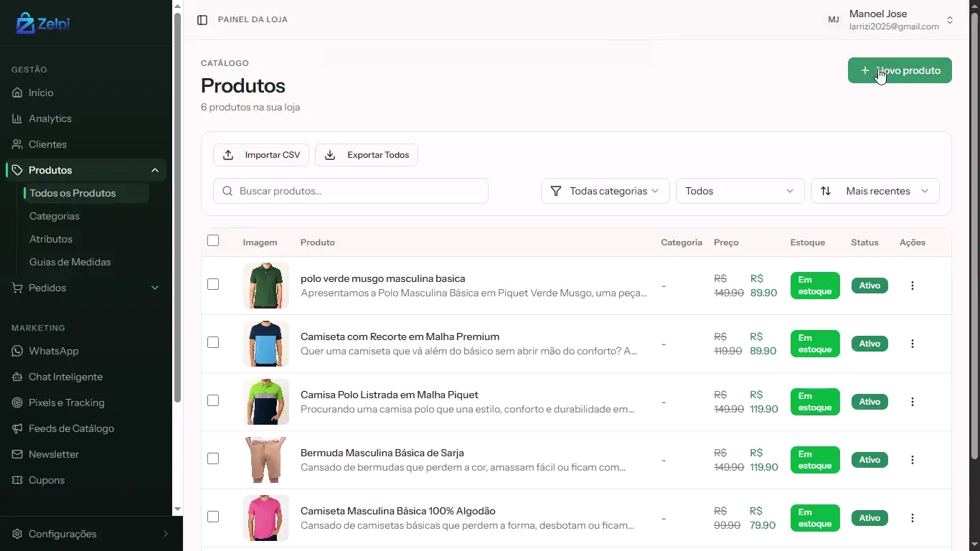Click the Produtos tag icon
Image resolution: width=980 pixels, height=551 pixels.
coord(17,170)
